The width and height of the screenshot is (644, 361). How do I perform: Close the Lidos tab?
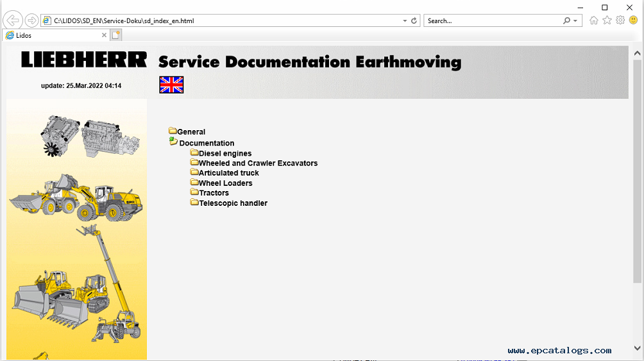pyautogui.click(x=104, y=35)
